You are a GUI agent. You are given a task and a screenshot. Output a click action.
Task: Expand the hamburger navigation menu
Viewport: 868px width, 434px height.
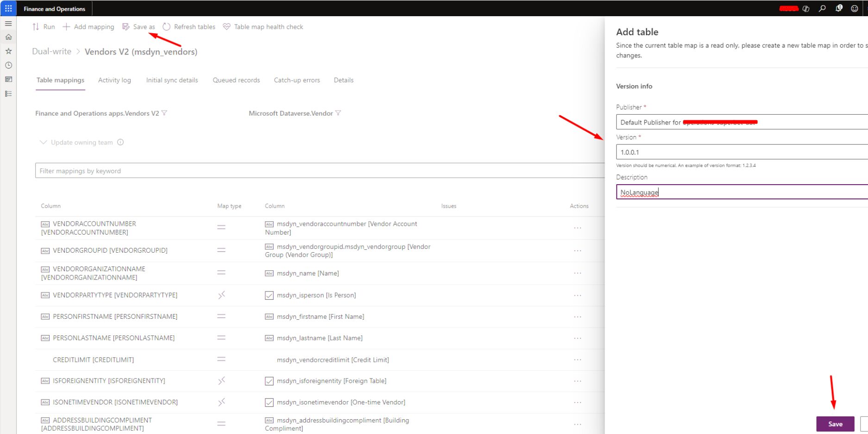click(x=8, y=23)
